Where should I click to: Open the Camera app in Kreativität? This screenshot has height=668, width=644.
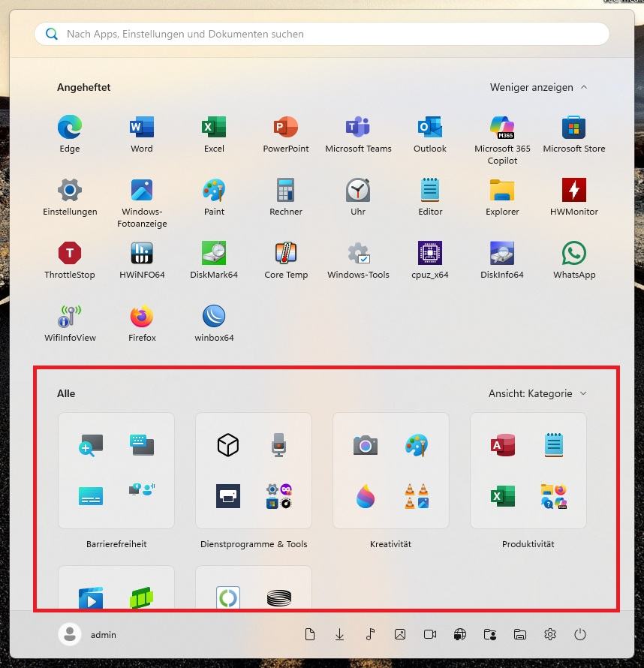click(366, 446)
